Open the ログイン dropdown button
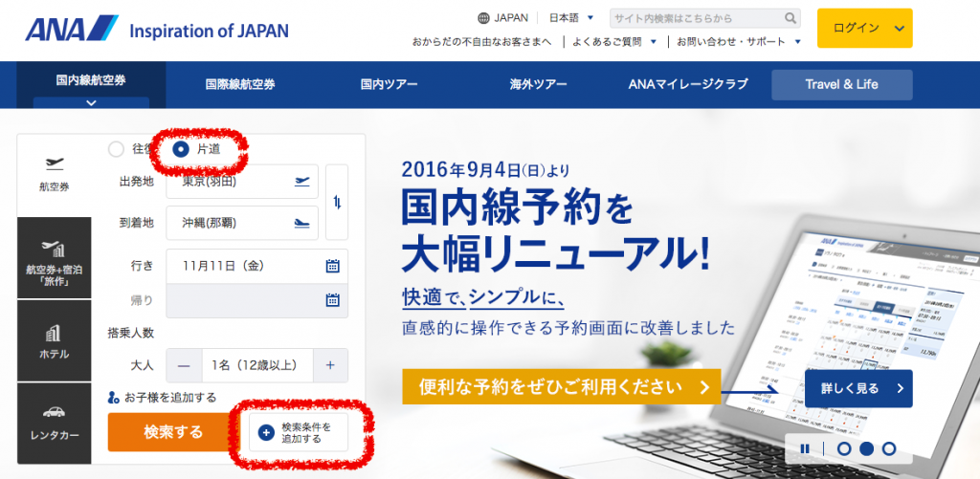 (x=864, y=28)
